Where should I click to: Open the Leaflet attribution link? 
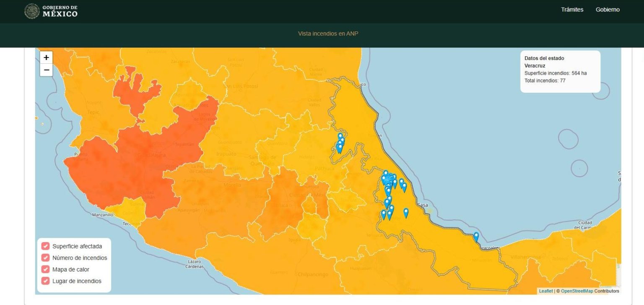point(545,291)
